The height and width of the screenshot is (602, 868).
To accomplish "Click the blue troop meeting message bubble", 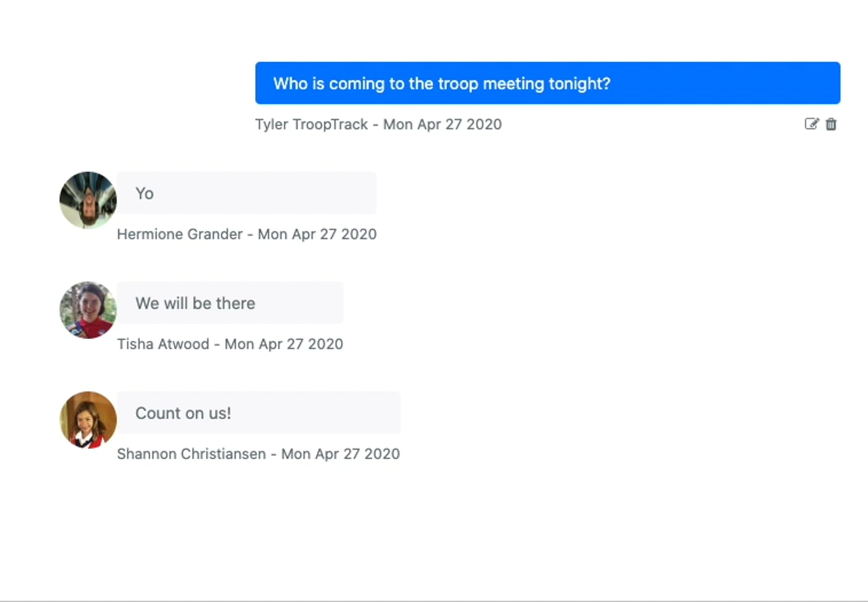I will click(547, 83).
